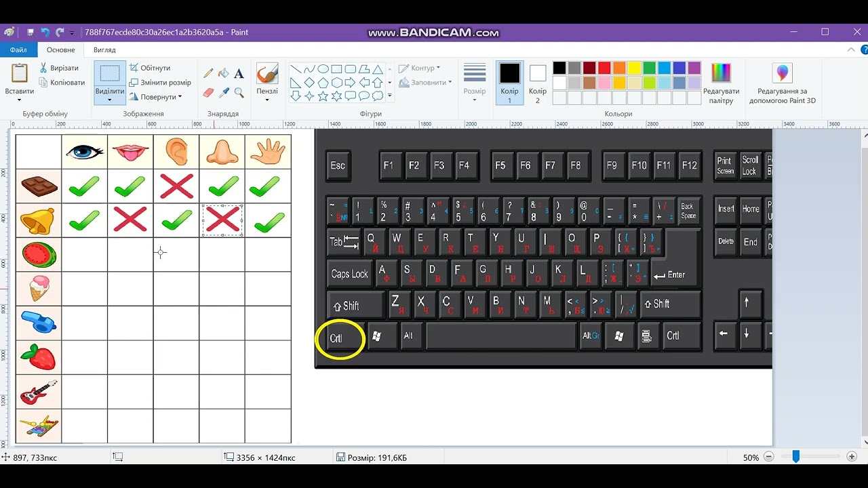
Task: Open Редагування за допомогою Paint 3D
Action: pos(783,84)
